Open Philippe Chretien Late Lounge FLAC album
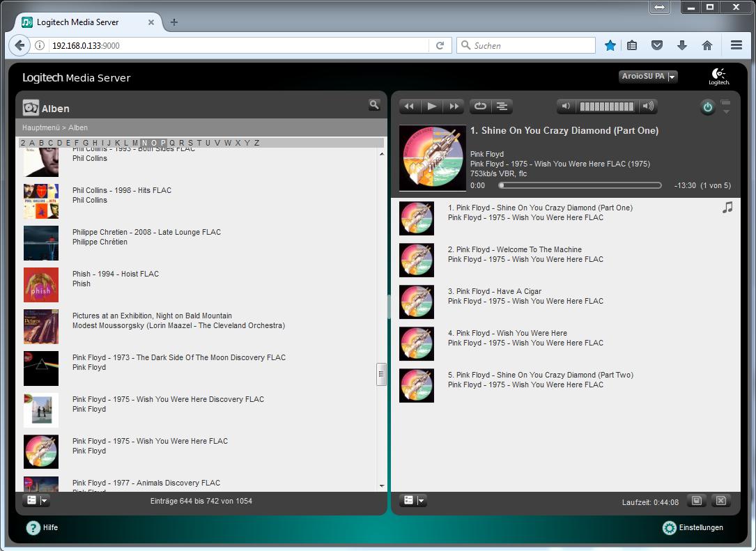Screen dimensions: 756x551 (146, 233)
